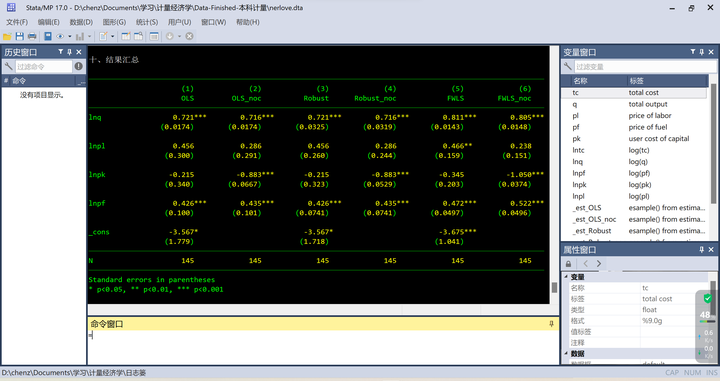Open the Viewer eye icon dropdown arrow

(x=69, y=36)
